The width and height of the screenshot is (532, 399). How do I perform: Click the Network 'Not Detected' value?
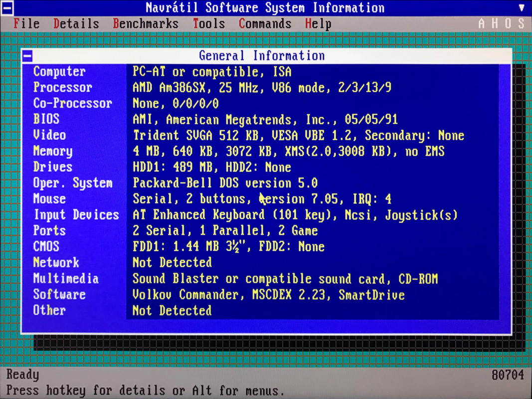173,263
